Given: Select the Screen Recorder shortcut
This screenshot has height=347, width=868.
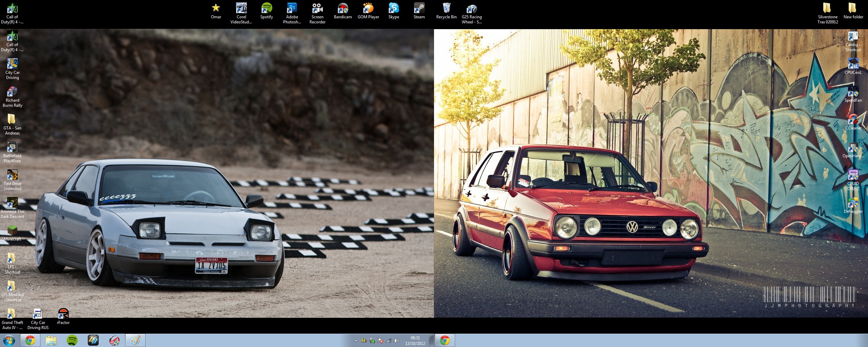Looking at the screenshot, I should click(317, 13).
